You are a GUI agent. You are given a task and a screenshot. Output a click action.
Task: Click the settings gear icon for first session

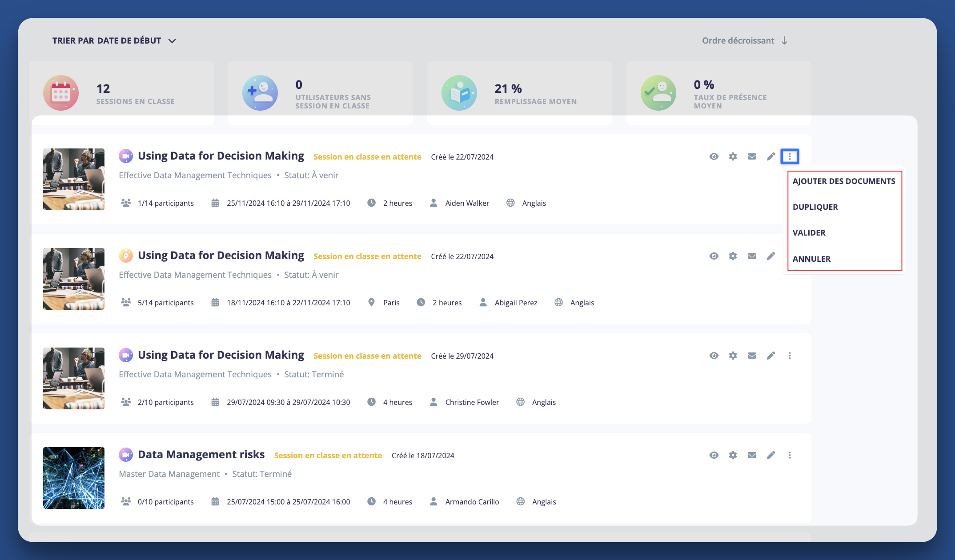(x=733, y=156)
